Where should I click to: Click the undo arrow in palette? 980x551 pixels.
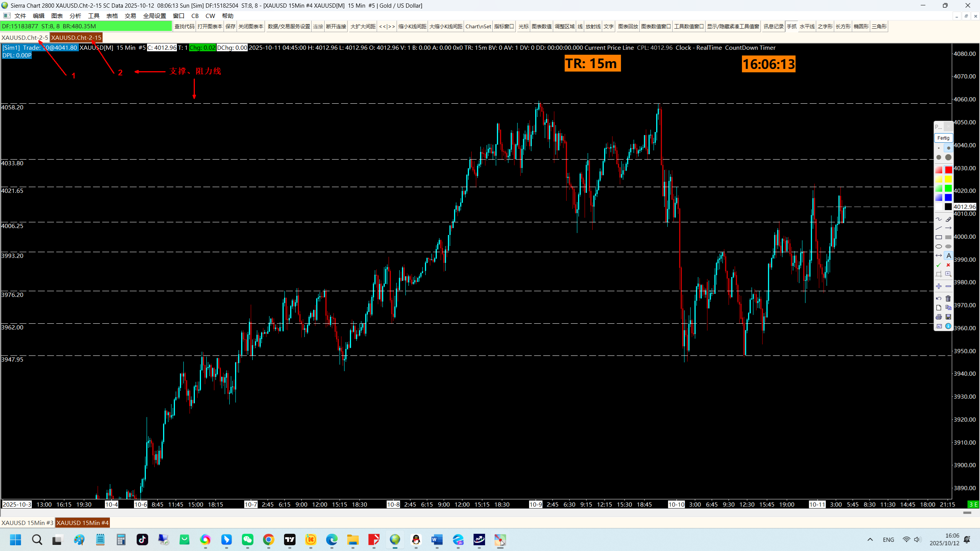[939, 298]
